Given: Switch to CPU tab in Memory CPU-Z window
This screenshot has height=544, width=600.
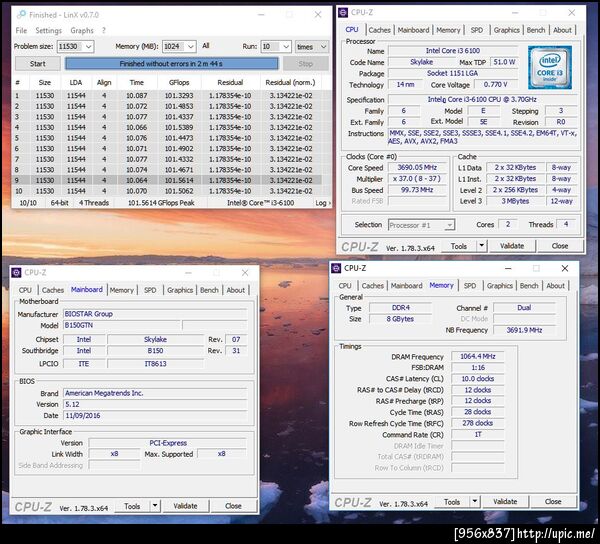Looking at the screenshot, I should (345, 286).
